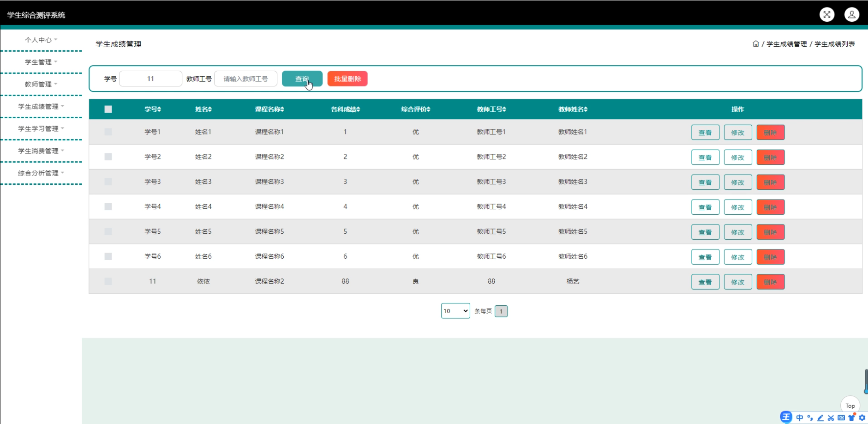Click the cell 教师姓名3
The height and width of the screenshot is (424, 868).
573,182
